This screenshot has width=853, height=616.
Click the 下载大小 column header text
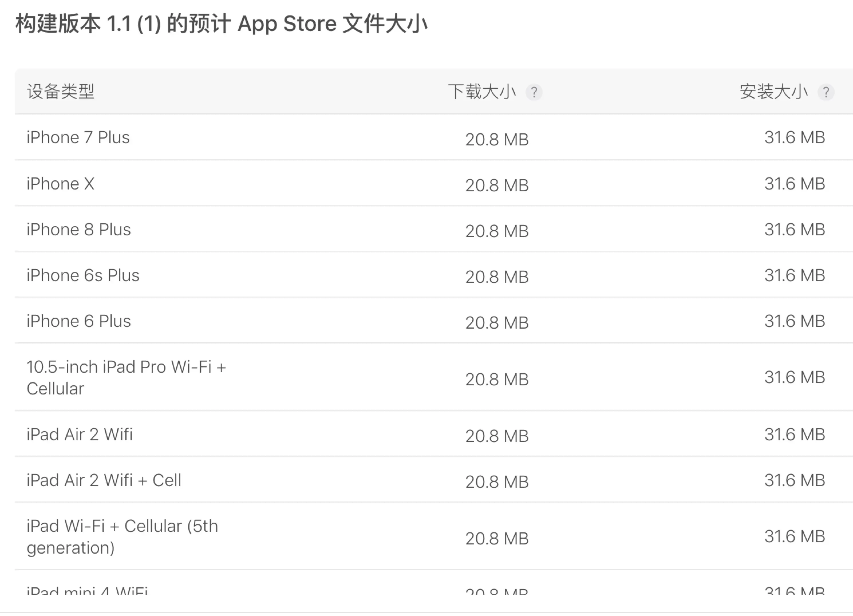pos(481,91)
